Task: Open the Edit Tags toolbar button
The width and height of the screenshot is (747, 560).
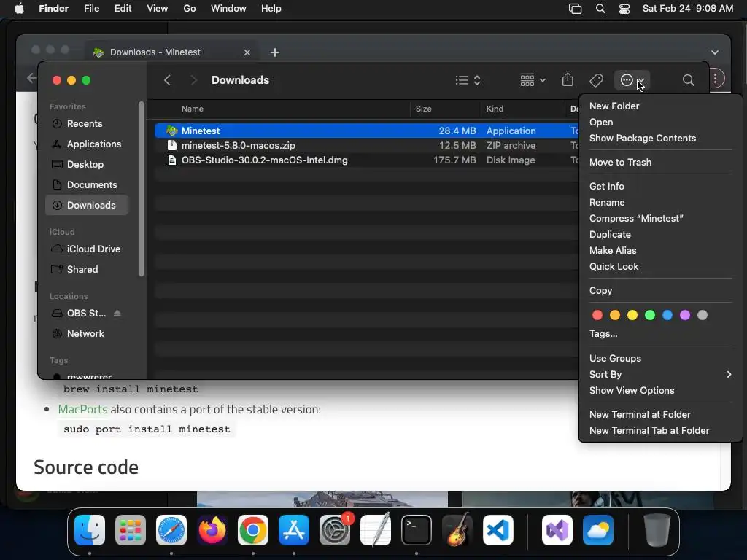Action: pos(596,80)
